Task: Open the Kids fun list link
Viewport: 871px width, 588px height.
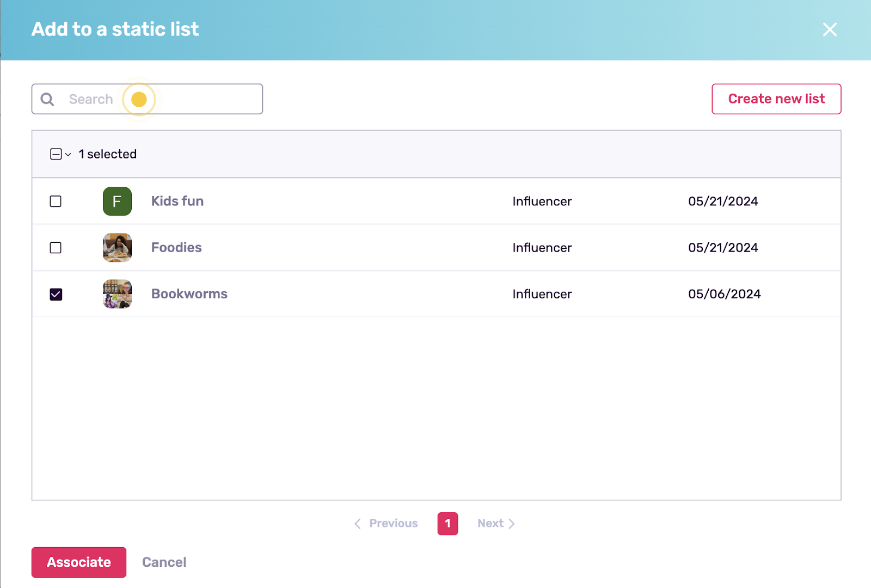Action: coord(177,201)
